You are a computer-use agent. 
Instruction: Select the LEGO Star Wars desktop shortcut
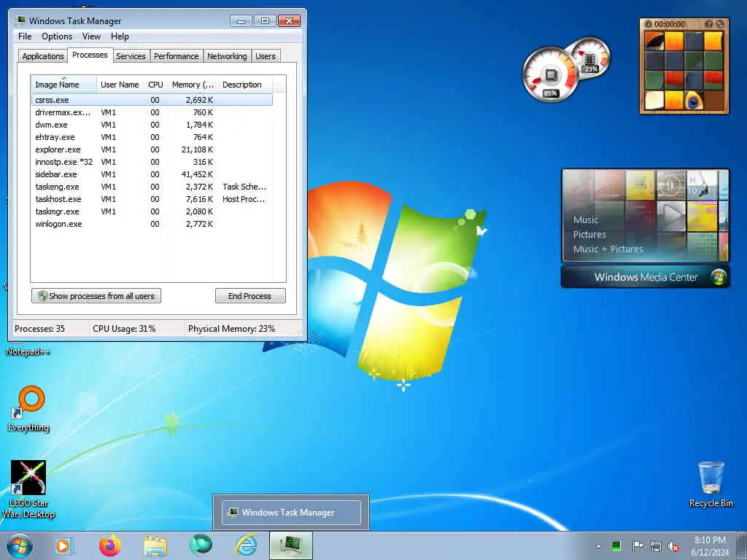click(x=28, y=489)
